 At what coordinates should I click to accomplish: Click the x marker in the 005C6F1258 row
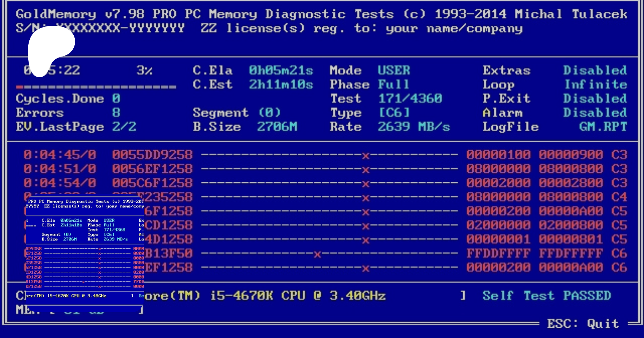365,184
